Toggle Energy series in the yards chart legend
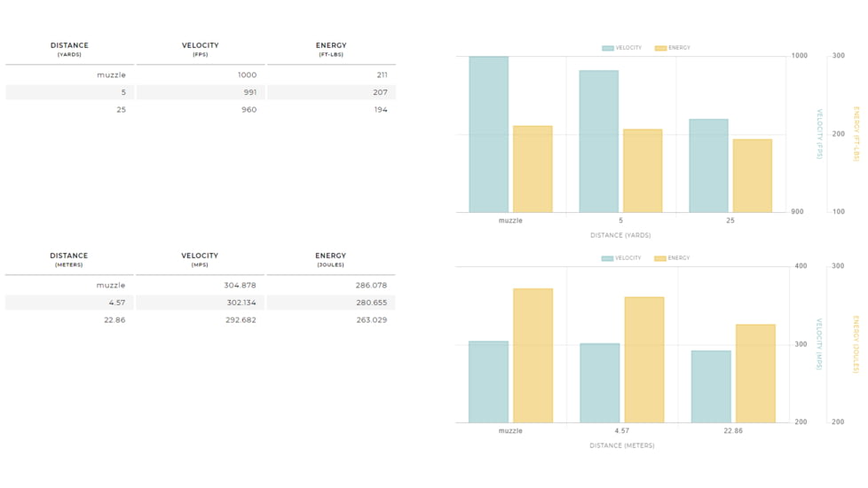This screenshot has width=868, height=488. 673,48
